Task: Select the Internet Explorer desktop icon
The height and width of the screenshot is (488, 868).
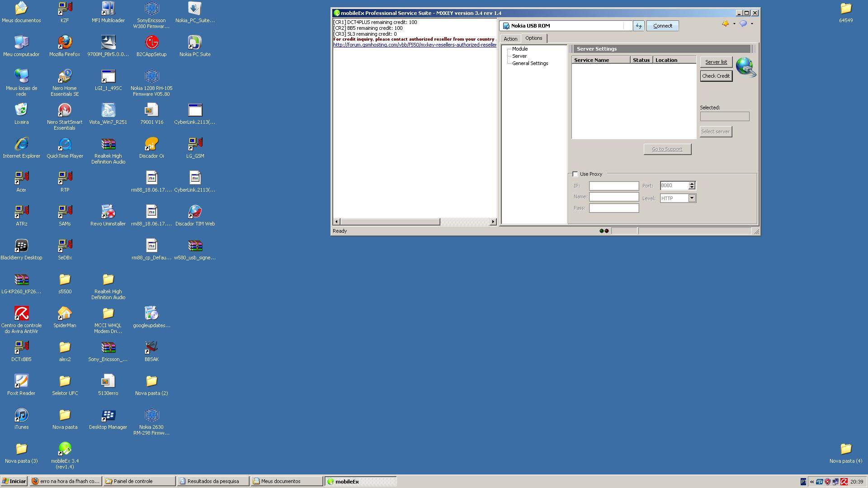Action: tap(21, 147)
